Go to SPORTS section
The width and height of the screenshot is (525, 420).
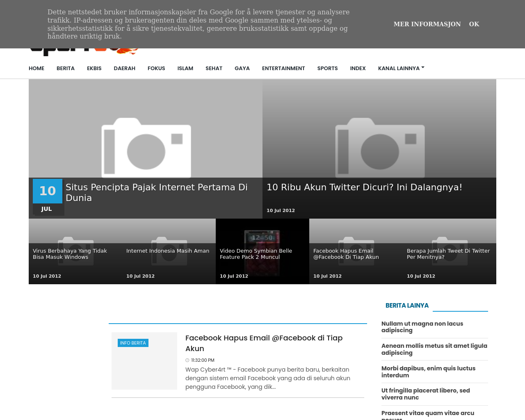click(x=327, y=68)
